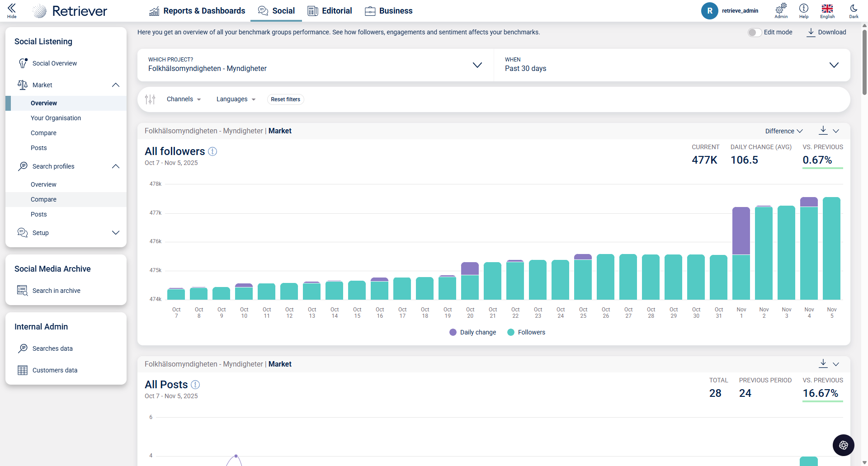Open the Admin gear settings icon
Viewport: 868px width, 466px height.
click(781, 9)
